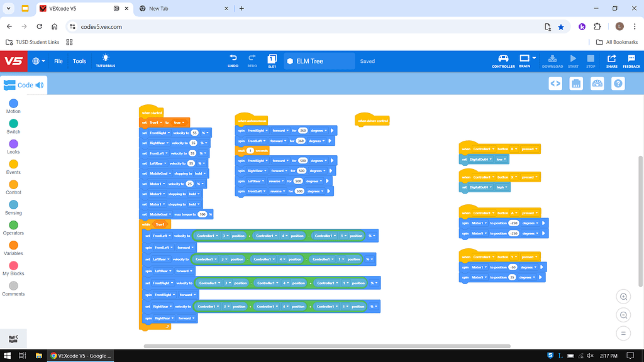Viewport: 644px width, 362px height.
Task: Expand arrow on spin FrontRight 360 degrees block
Action: pyautogui.click(x=332, y=131)
